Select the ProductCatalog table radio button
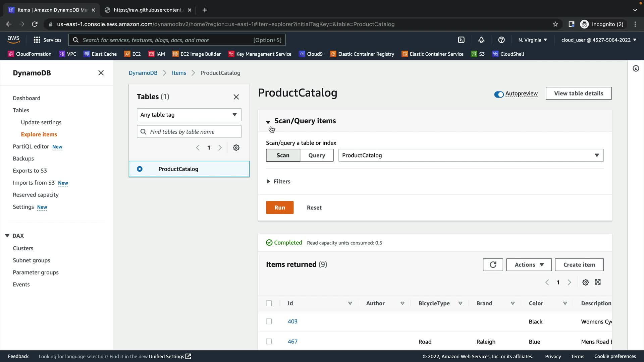 (140, 169)
